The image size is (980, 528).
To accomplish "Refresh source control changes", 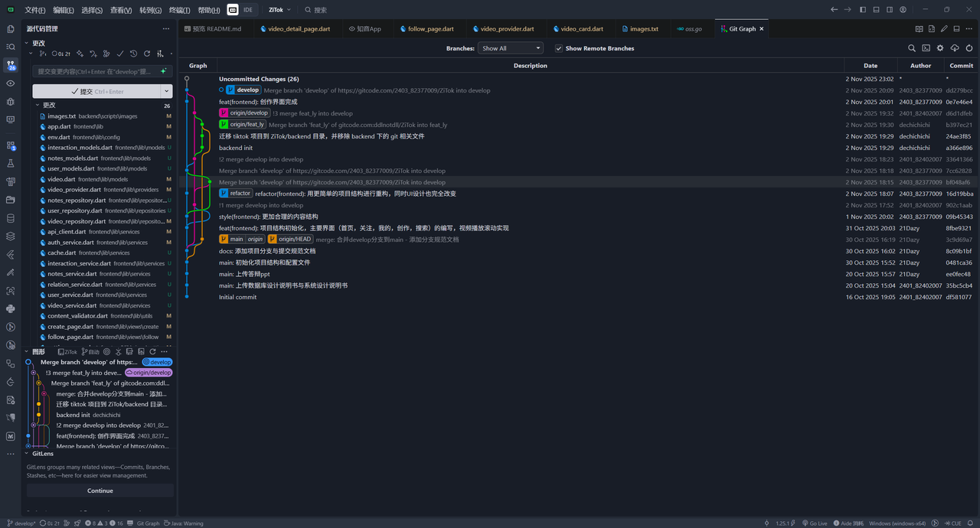I will [147, 54].
